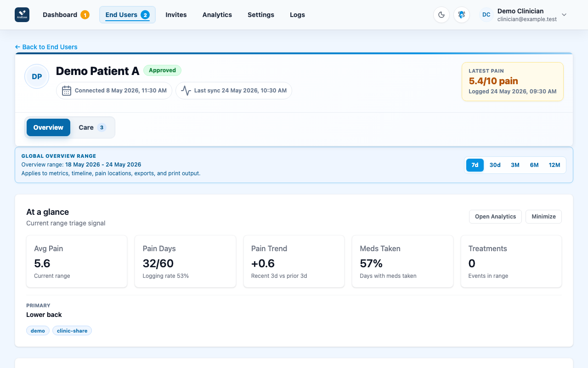Screen dimensions: 588x368
Task: Open Logs from top navigation
Action: tap(297, 15)
